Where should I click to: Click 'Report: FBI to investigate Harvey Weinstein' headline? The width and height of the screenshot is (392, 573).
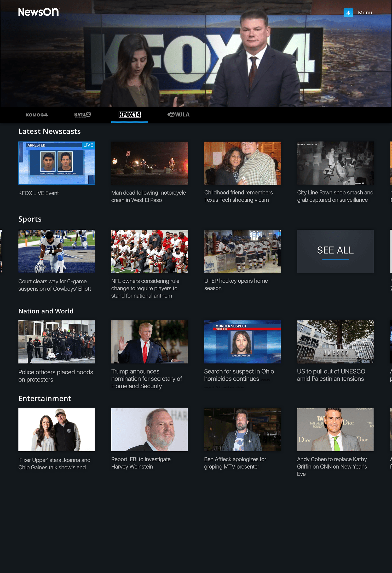point(141,463)
